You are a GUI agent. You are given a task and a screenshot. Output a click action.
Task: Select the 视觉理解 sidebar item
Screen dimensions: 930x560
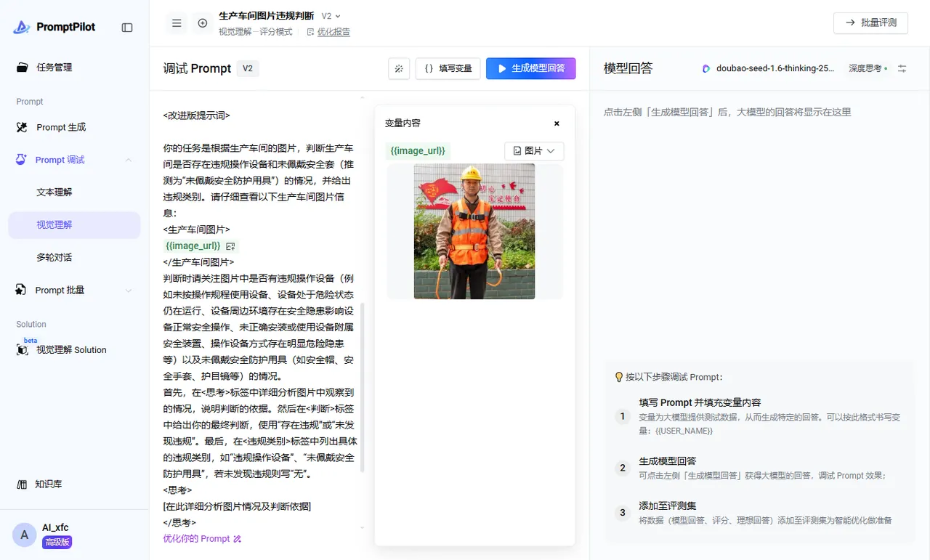tap(74, 225)
